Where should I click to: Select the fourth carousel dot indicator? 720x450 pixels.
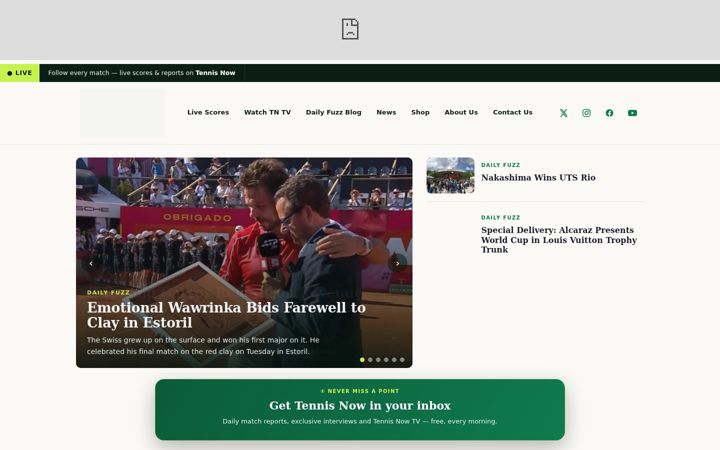tap(386, 360)
